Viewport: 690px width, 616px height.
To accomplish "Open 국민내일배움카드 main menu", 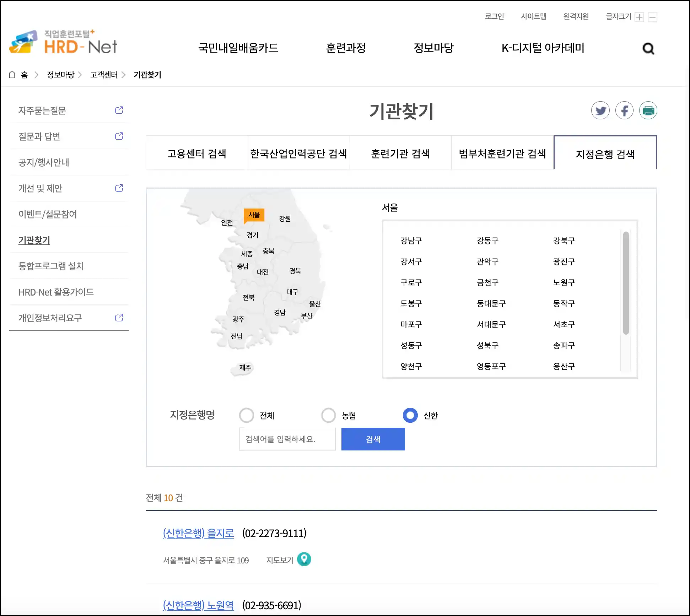I will click(238, 48).
